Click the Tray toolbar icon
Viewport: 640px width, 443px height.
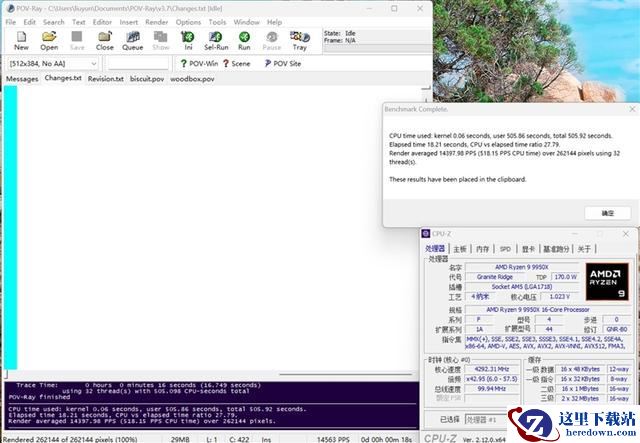pyautogui.click(x=300, y=41)
